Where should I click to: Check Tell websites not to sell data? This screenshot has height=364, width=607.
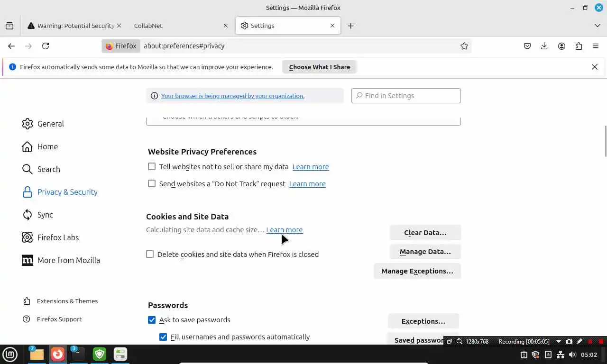click(x=152, y=166)
